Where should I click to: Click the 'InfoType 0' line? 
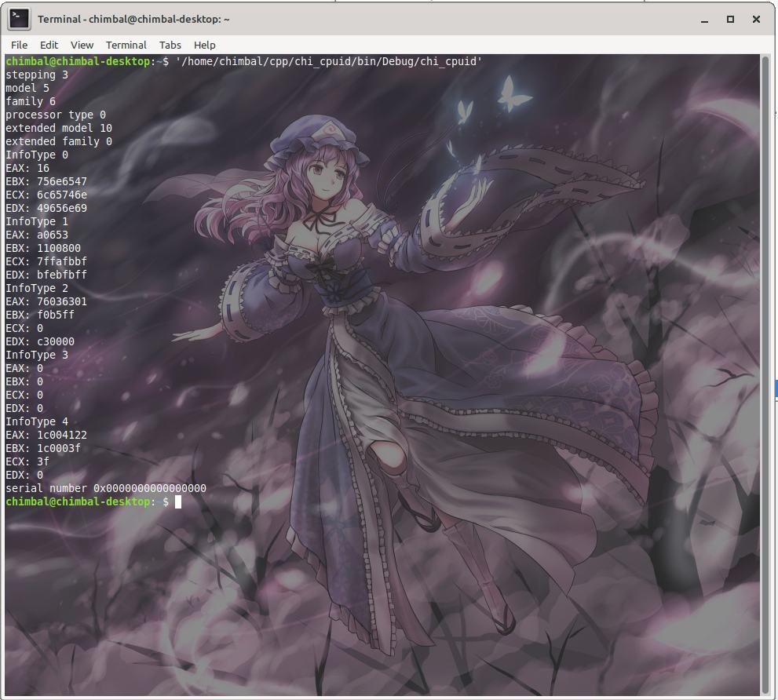37,155
